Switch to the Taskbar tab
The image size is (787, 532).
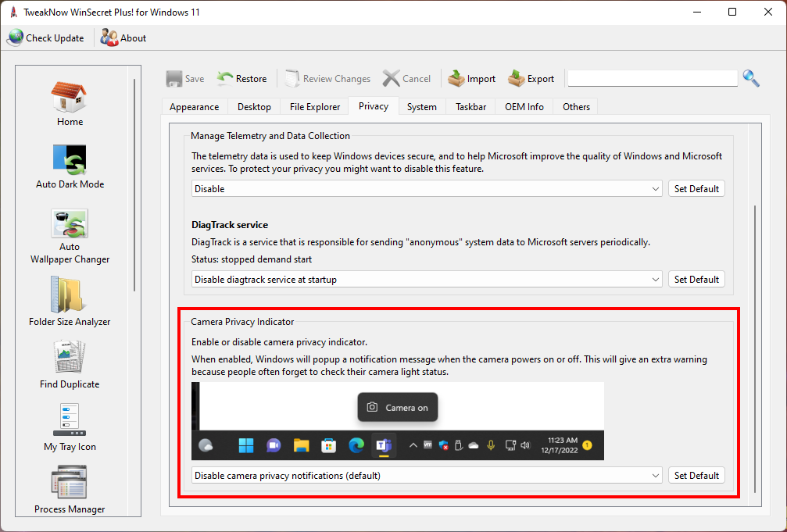point(470,107)
